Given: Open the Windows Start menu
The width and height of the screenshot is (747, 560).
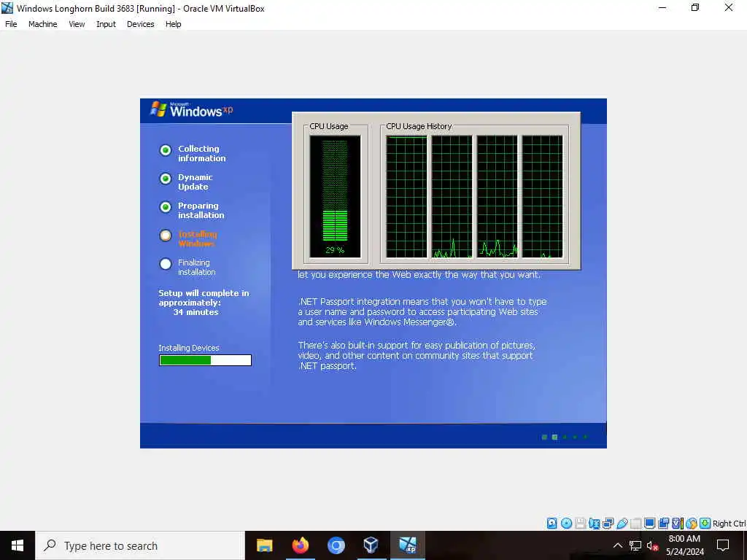Looking at the screenshot, I should point(18,545).
